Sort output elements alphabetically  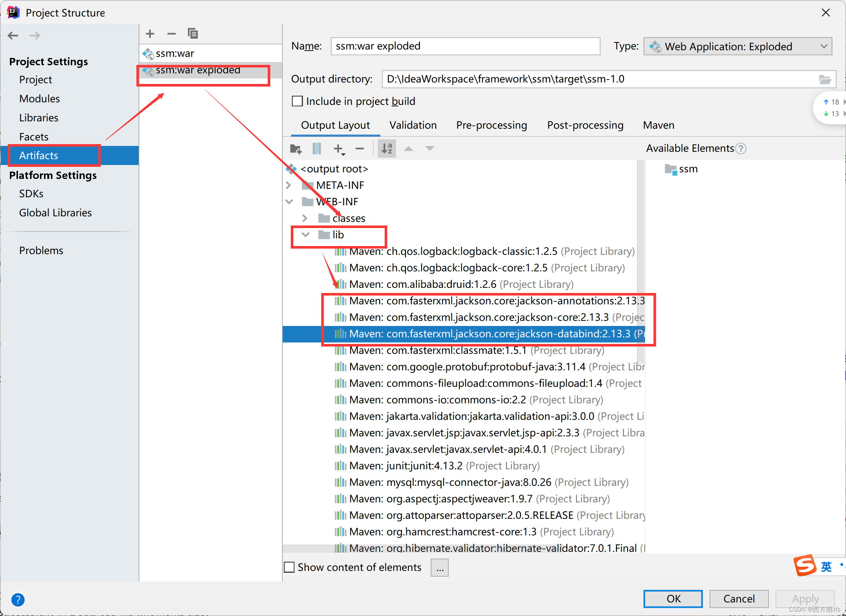point(386,148)
